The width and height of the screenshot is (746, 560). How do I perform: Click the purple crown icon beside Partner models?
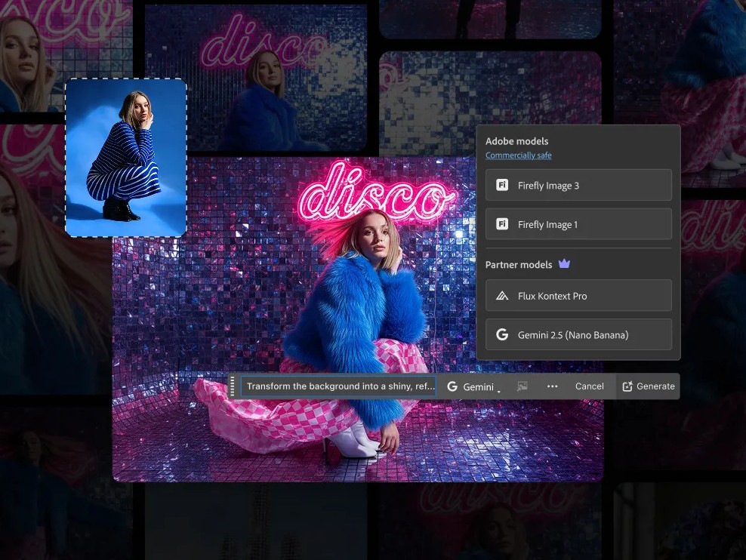[x=564, y=264]
